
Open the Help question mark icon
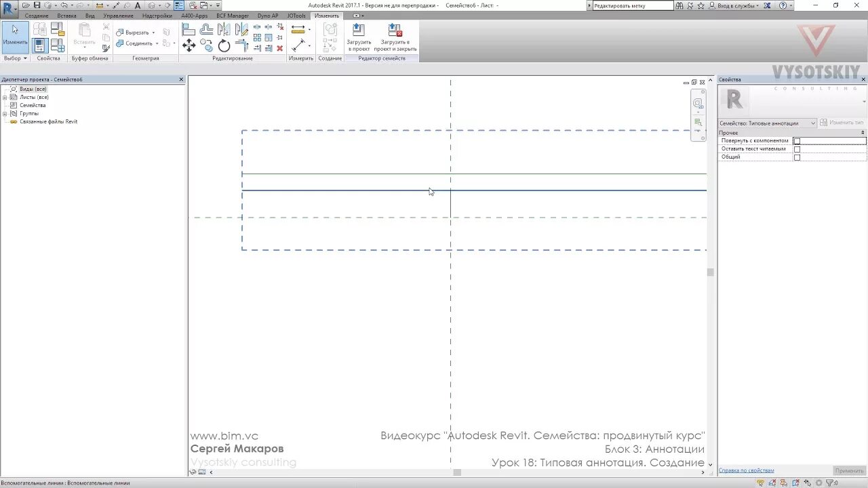[783, 5]
